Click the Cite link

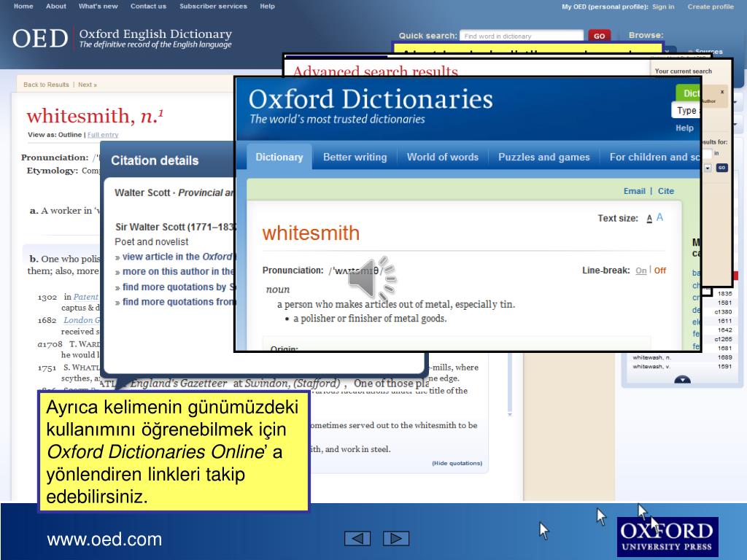666,191
